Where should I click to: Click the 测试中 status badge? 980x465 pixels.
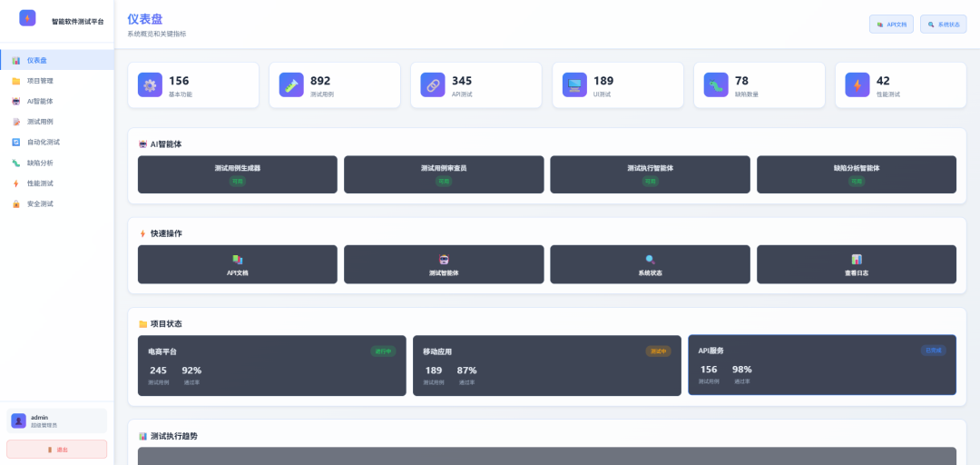click(x=658, y=351)
